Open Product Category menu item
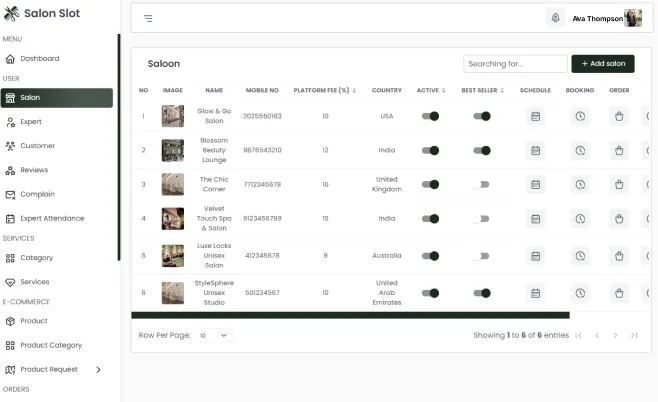 57,345
